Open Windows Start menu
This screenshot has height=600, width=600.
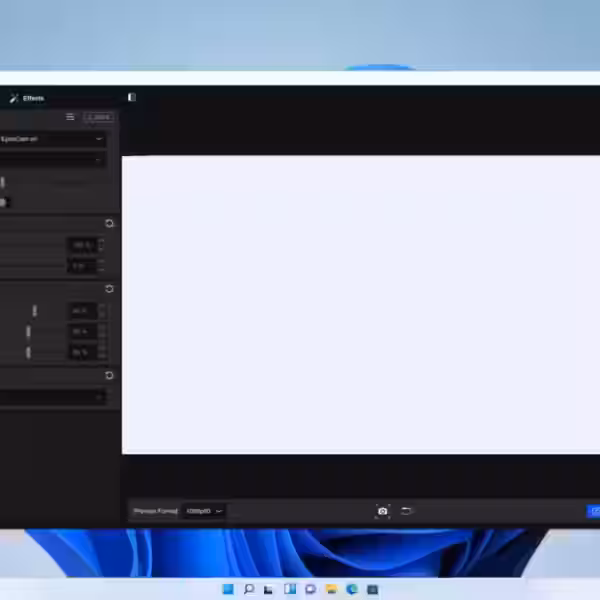[x=228, y=589]
